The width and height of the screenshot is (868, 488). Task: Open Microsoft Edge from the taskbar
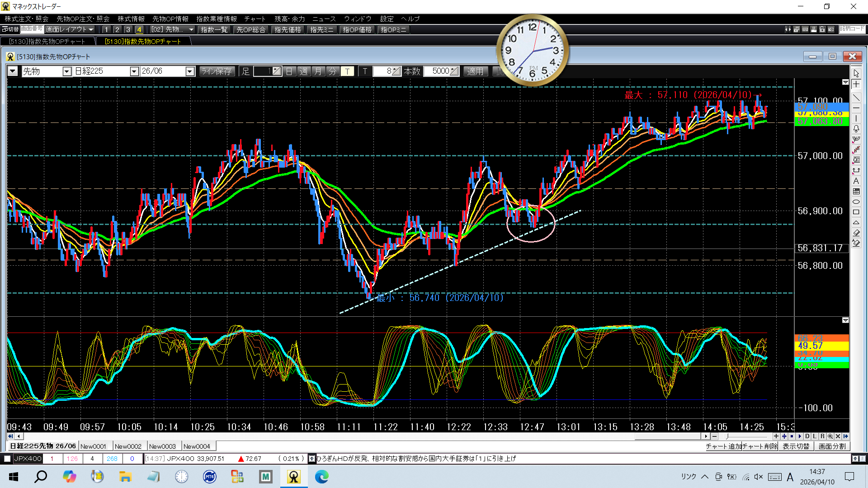click(x=322, y=477)
